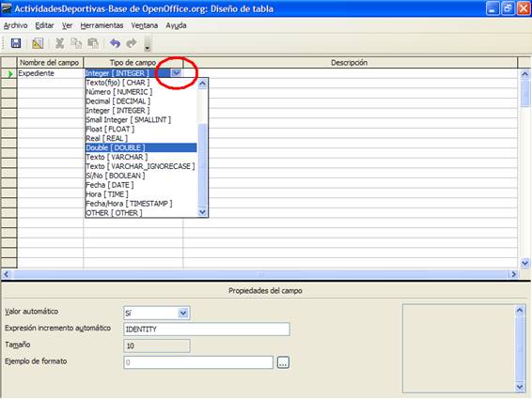Open the Valor automático dropdown
532x399 pixels.
(x=183, y=313)
